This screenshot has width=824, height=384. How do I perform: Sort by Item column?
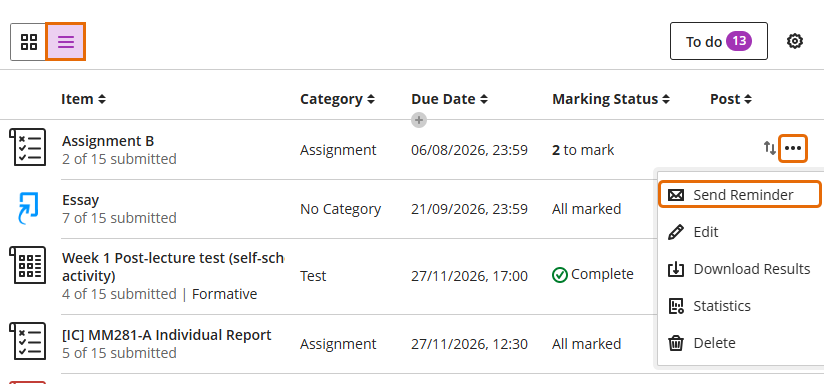pyautogui.click(x=84, y=99)
